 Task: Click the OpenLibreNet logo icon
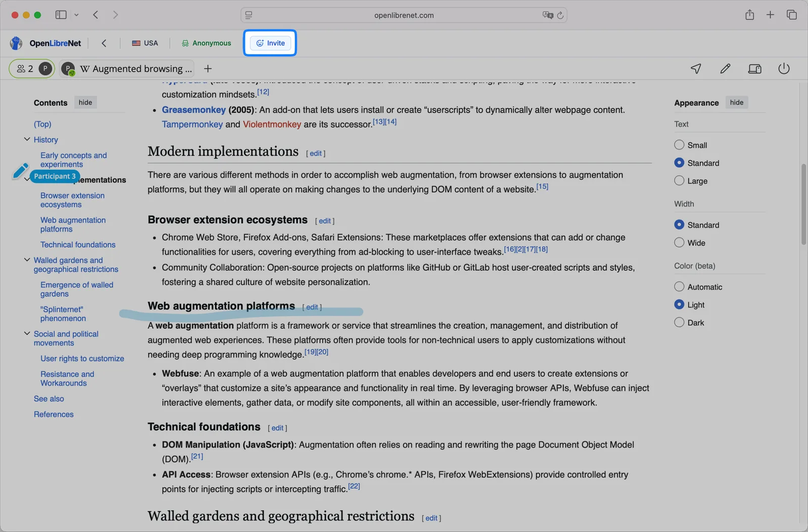click(16, 43)
